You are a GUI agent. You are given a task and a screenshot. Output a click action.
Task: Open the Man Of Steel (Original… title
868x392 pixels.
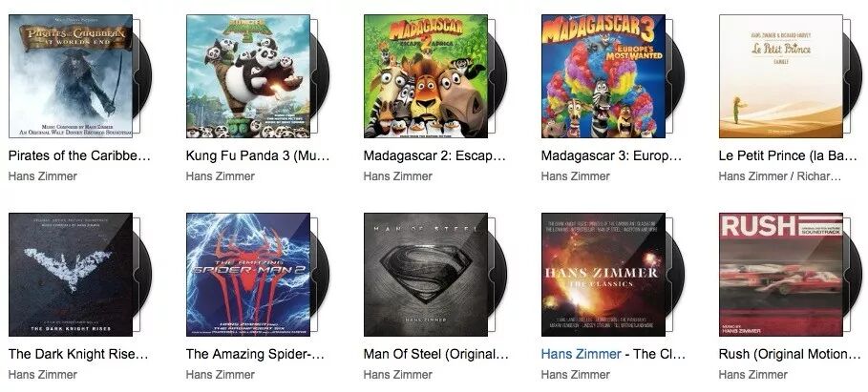[435, 355]
